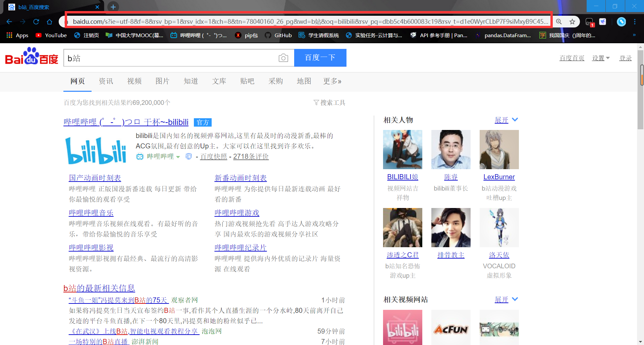The height and width of the screenshot is (345, 644).
Task: Switch to the 地图 tab
Action: click(304, 81)
